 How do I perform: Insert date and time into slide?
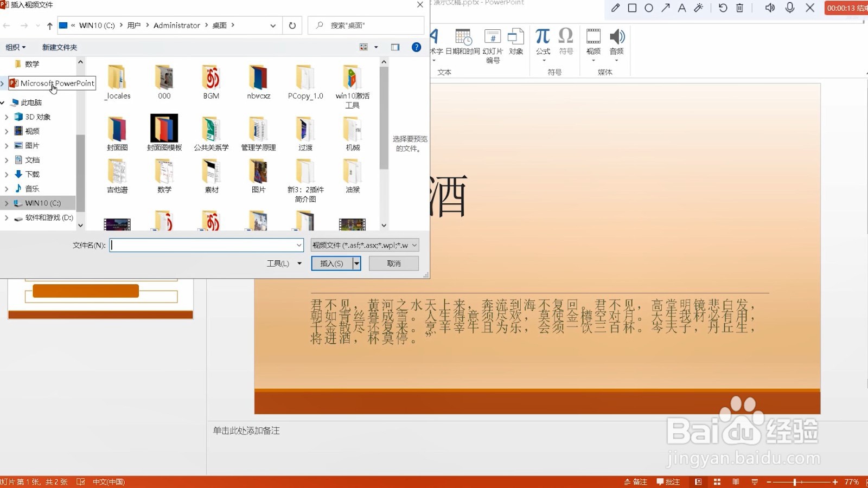pos(463,41)
